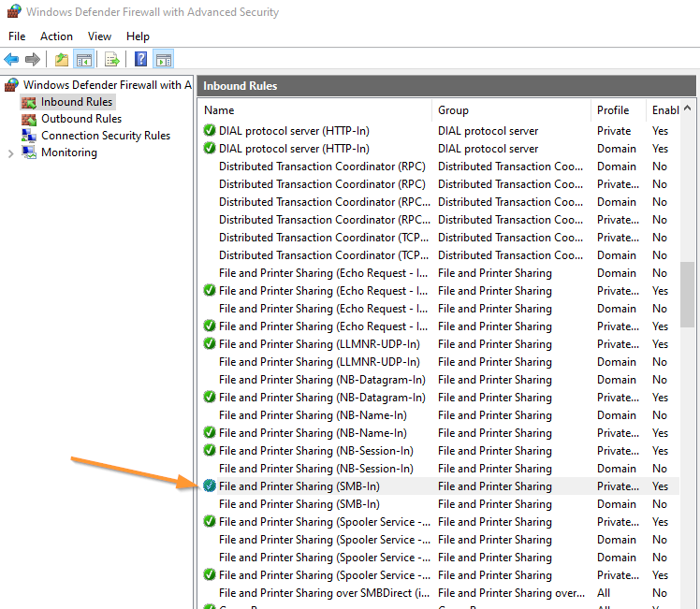Click enabled checkmark icon of DIAL protocol server Private rule
Image resolution: width=700 pixels, height=609 pixels.
point(210,130)
